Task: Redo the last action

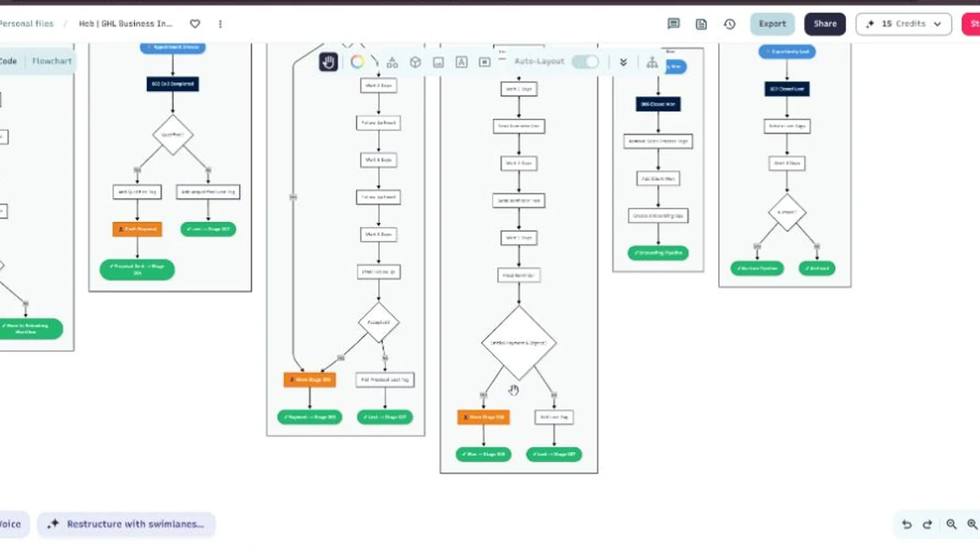Action: click(927, 524)
